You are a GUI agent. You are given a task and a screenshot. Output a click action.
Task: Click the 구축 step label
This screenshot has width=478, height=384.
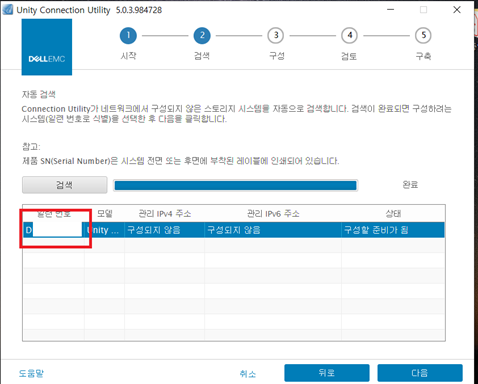(x=423, y=56)
